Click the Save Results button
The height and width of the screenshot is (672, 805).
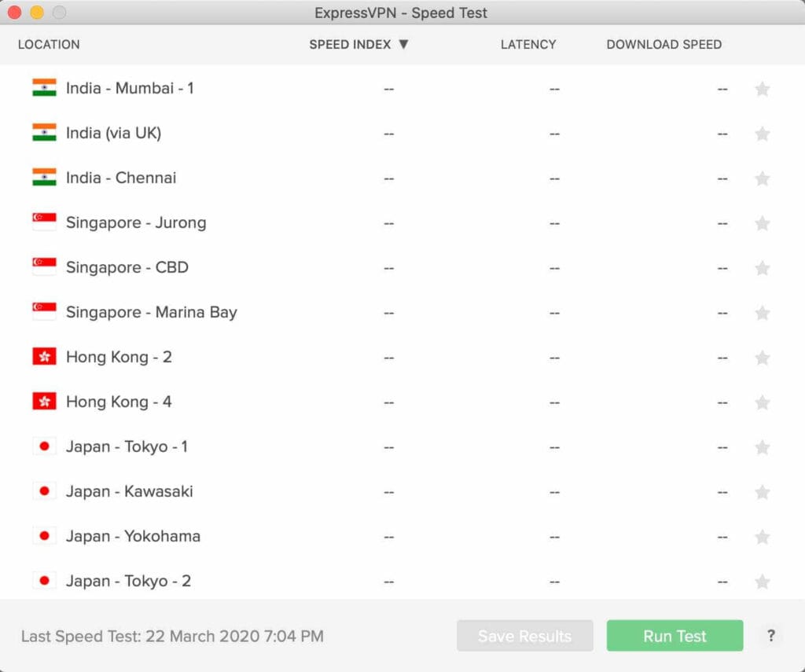tap(524, 636)
